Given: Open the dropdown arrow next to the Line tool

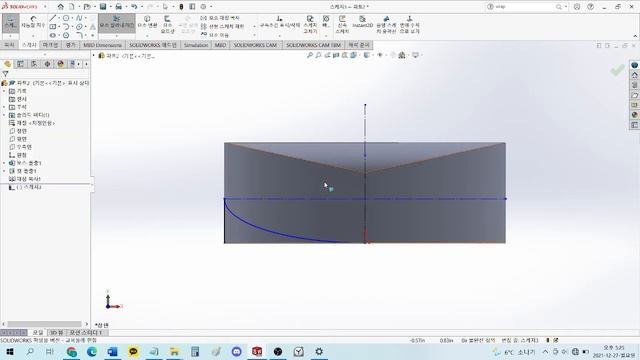Looking at the screenshot, I should (59, 18).
